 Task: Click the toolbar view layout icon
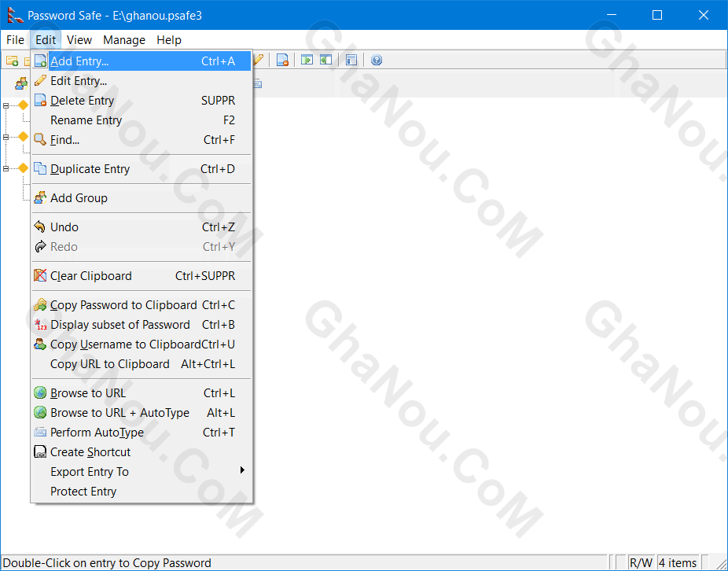351,60
